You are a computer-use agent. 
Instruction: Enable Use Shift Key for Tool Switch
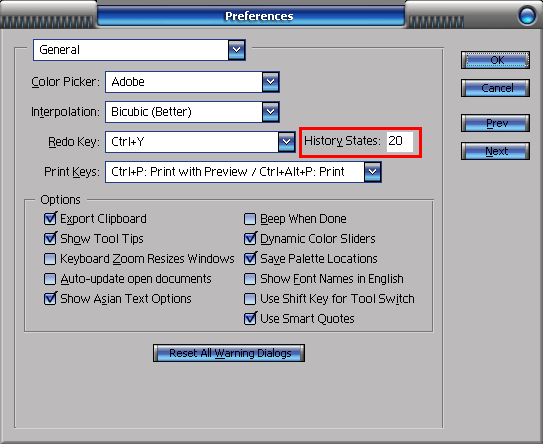(250, 299)
